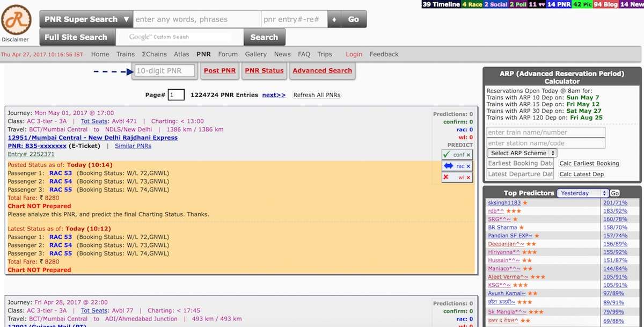Open the PNR Super Search dropdown
This screenshot has height=327, width=644.
click(86, 19)
